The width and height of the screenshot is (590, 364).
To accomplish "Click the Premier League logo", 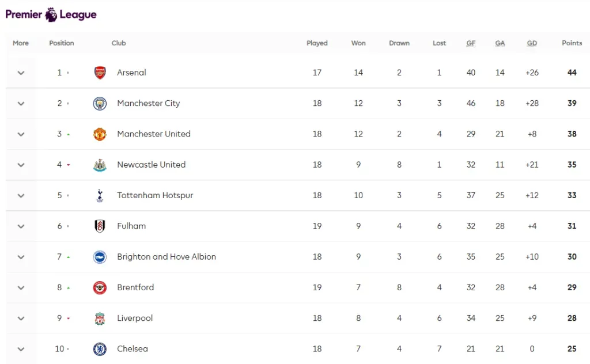I will coord(51,14).
